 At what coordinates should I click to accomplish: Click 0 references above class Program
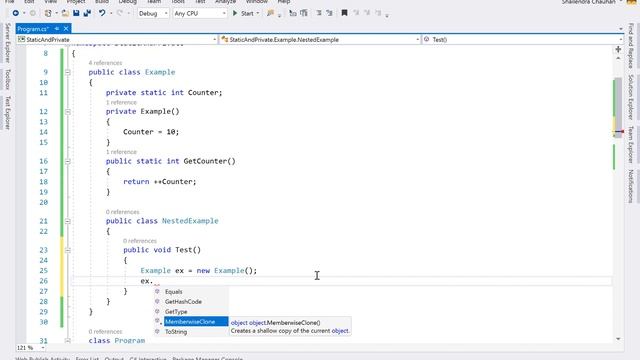click(x=105, y=331)
